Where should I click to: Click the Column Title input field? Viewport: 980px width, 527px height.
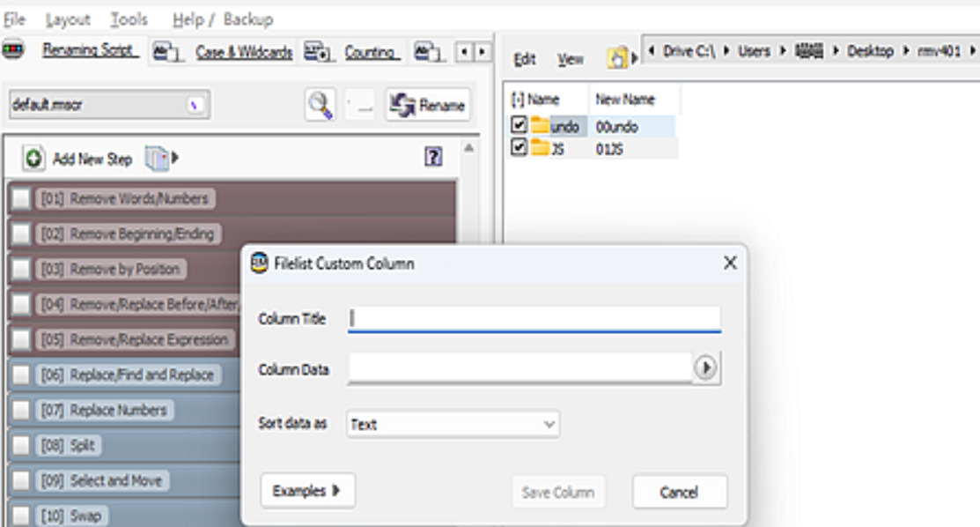[x=534, y=318]
